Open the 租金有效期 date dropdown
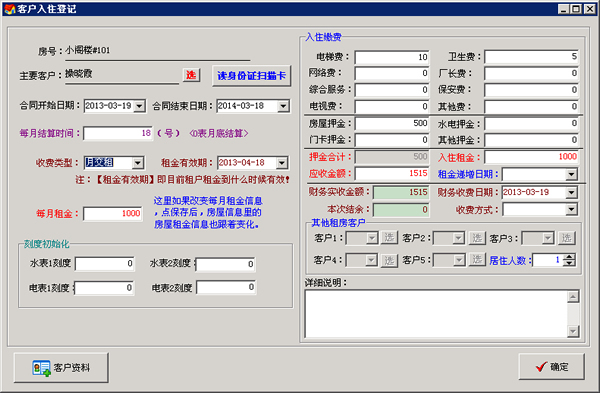 tap(282, 163)
